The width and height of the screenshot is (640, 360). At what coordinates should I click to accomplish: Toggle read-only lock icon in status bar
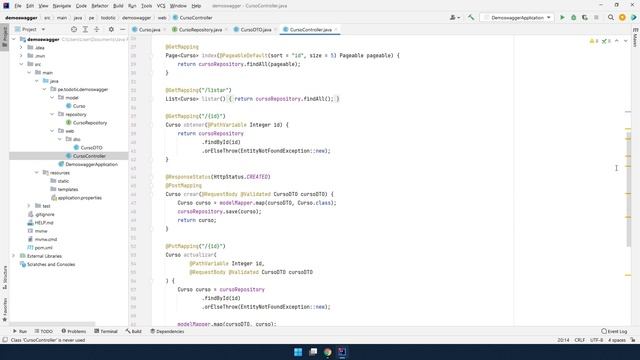tap(633, 340)
